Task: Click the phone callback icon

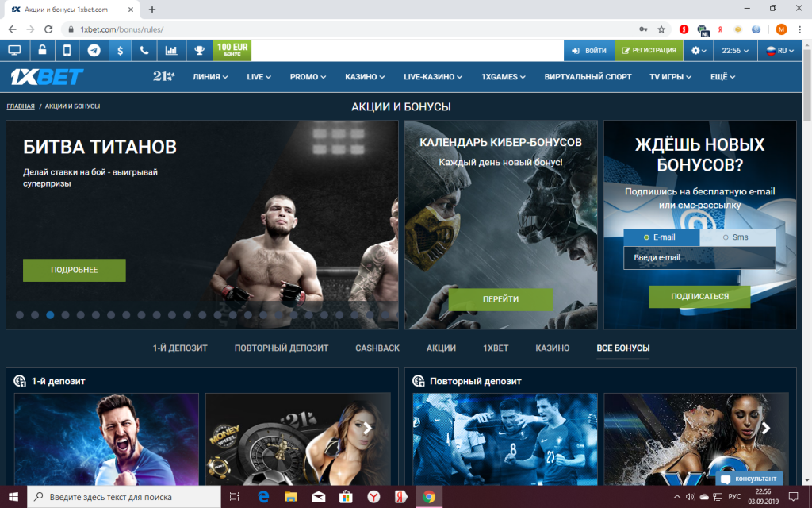Action: pos(144,50)
